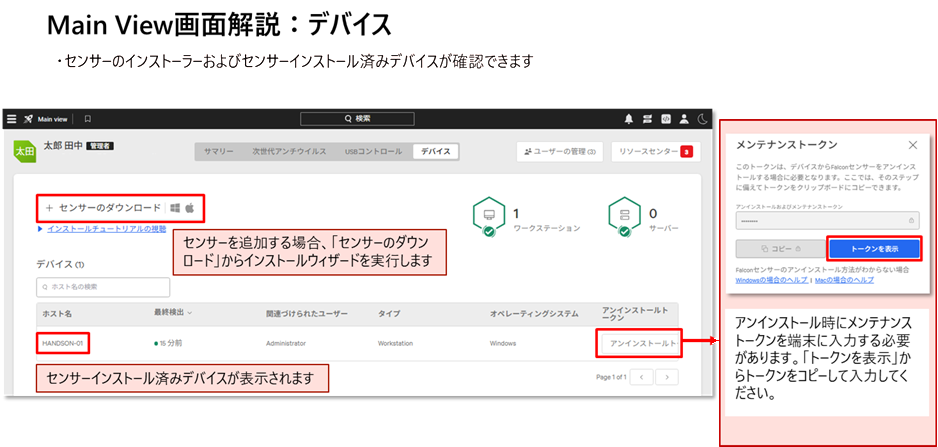Toggle dark mode with the moon icon
The height and width of the screenshot is (447, 938).
point(702,118)
